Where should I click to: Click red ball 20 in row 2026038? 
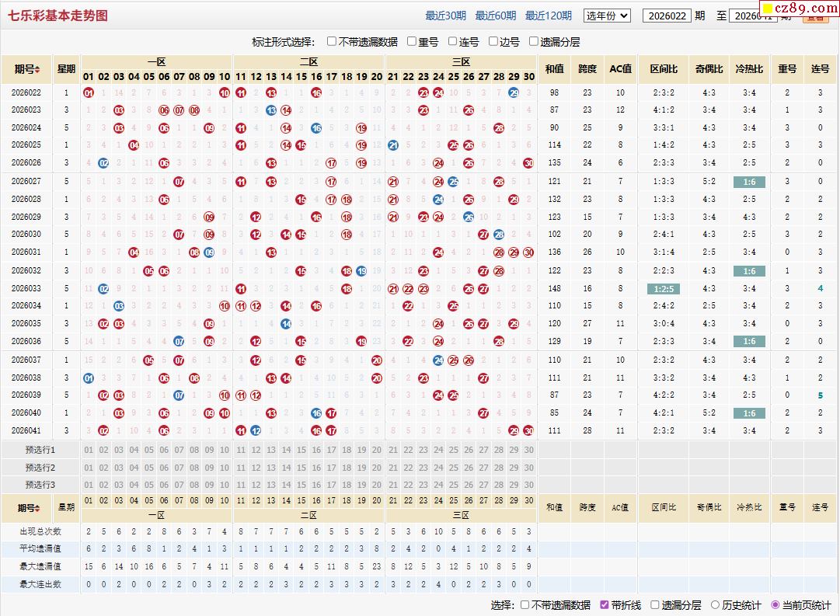click(377, 378)
